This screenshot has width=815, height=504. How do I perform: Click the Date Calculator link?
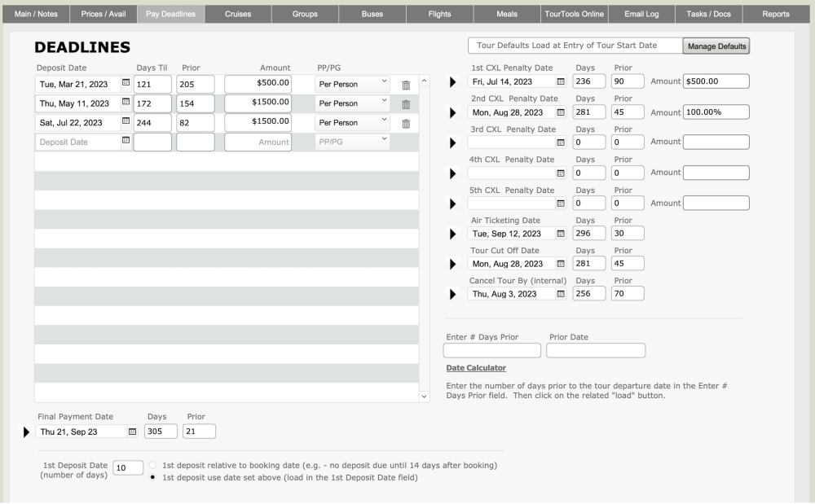pyautogui.click(x=476, y=368)
